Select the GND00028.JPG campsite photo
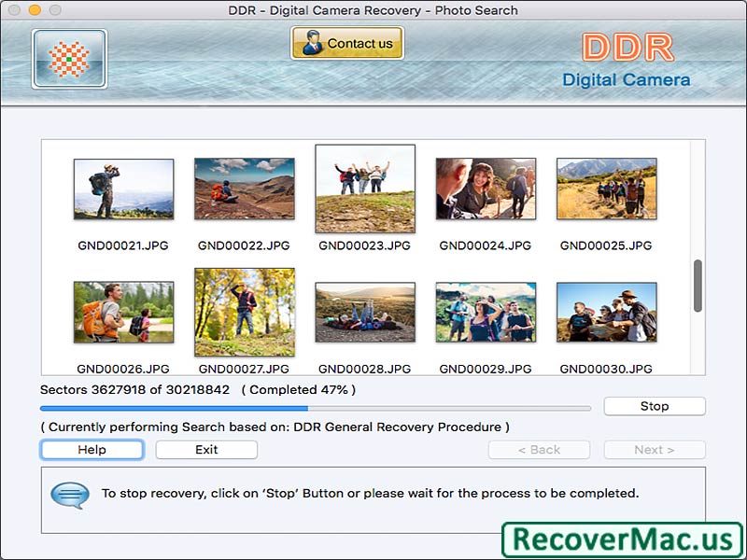747x560 pixels. pos(366,312)
